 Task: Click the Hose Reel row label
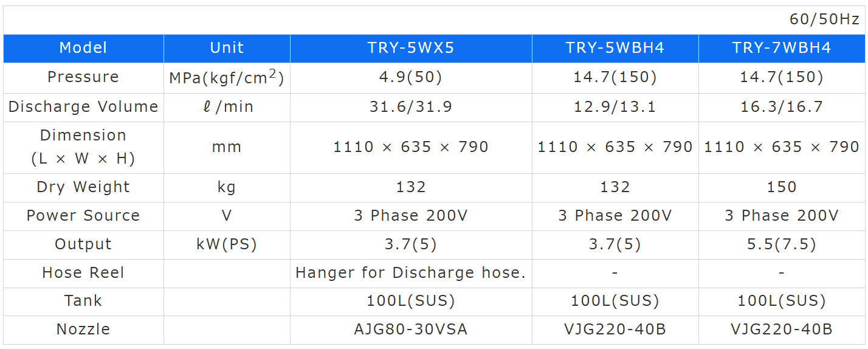83,273
